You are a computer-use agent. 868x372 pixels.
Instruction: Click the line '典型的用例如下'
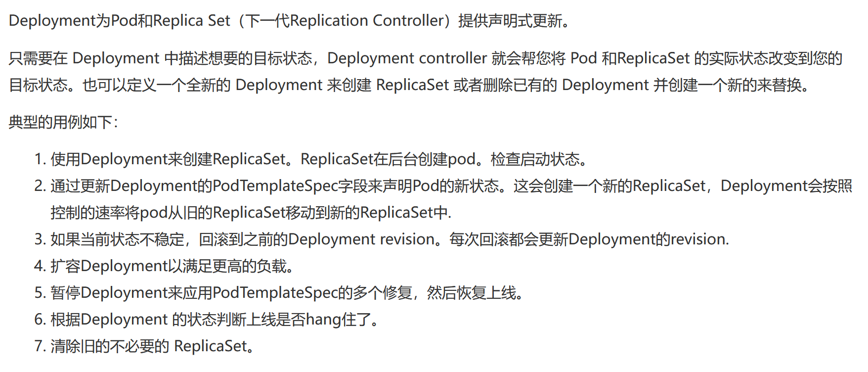point(63,122)
